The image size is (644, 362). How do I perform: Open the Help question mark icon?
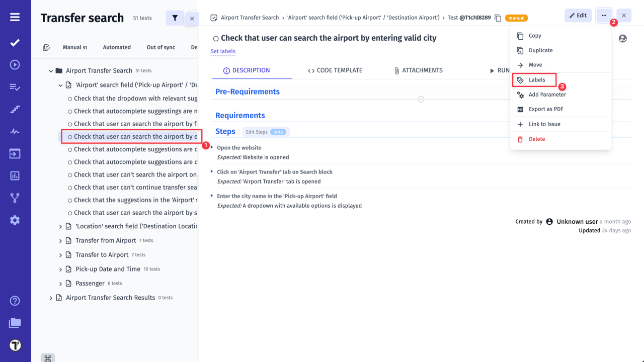pos(15,301)
